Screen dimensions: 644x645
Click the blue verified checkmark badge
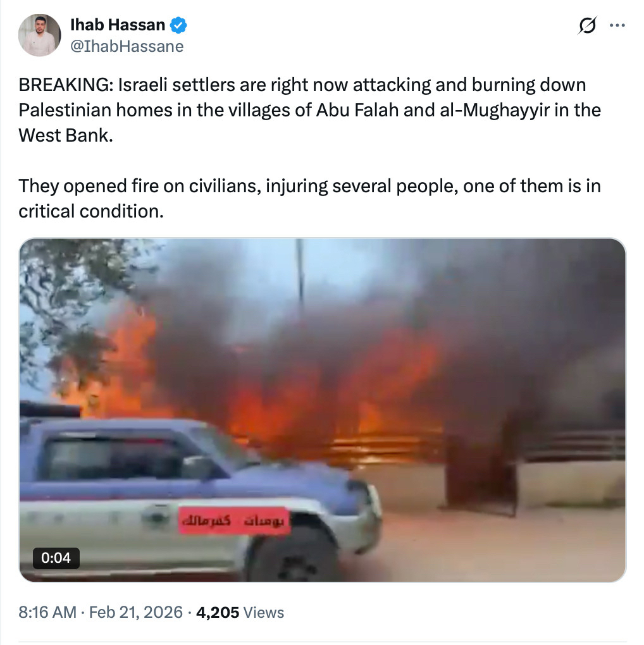pos(178,25)
